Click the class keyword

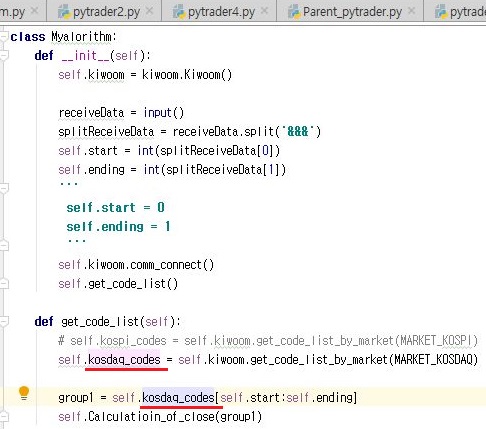[x=28, y=37]
